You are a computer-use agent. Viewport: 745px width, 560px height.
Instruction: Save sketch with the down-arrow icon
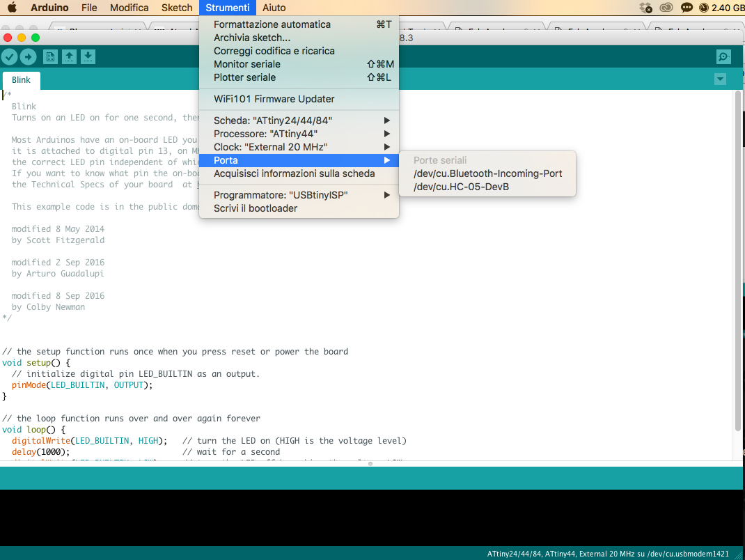coord(88,57)
